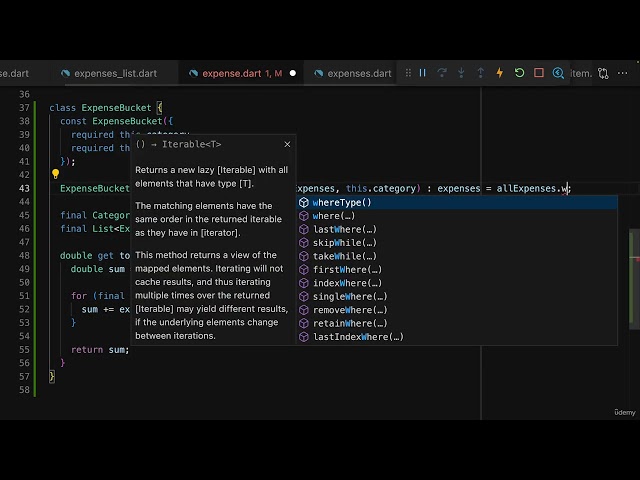
Task: Pick indexWhere(…) completion
Action: 457,283
